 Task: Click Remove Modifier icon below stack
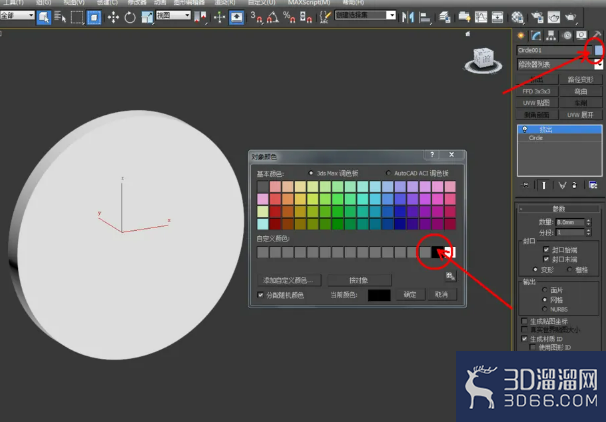click(574, 185)
